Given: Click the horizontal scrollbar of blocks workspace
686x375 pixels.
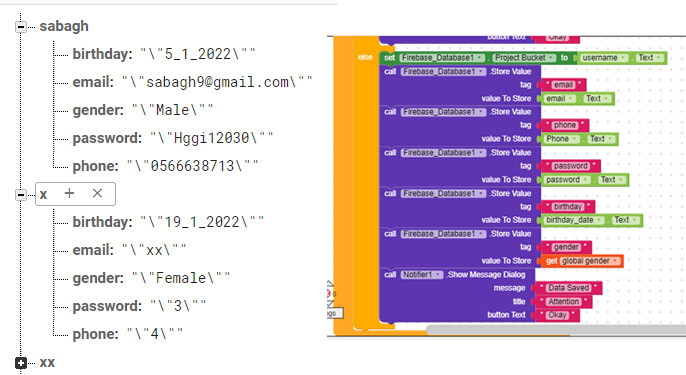Looking at the screenshot, I should tap(556, 329).
